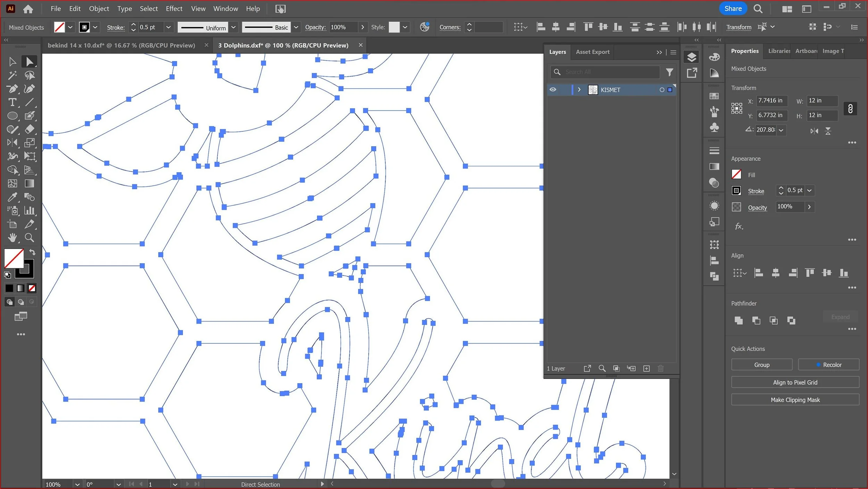Select the Eyedropper tool
This screenshot has width=868, height=489.
coord(12,197)
